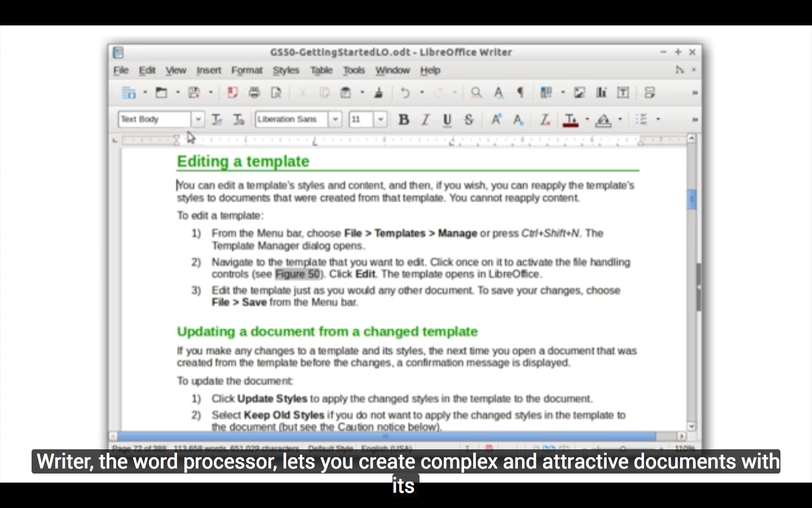This screenshot has width=812, height=508.
Task: Apply Superscript formatting
Action: click(496, 120)
